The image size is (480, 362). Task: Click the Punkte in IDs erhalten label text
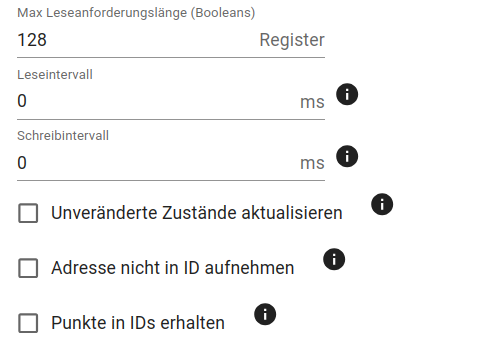(138, 323)
